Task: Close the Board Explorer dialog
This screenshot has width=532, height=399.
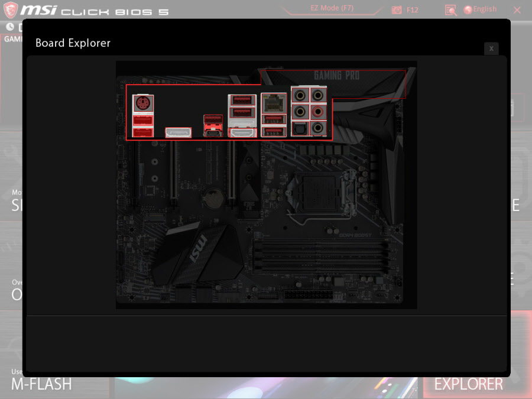Action: tap(491, 48)
